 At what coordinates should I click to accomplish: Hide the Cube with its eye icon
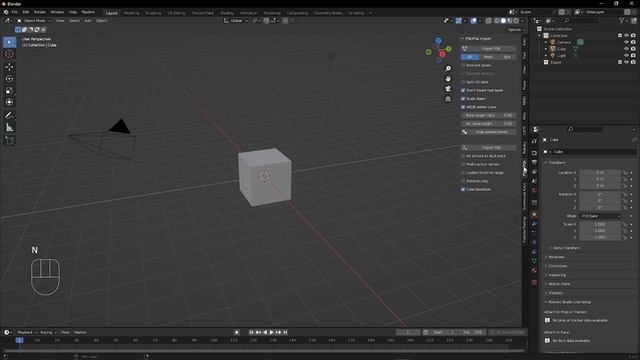626,49
